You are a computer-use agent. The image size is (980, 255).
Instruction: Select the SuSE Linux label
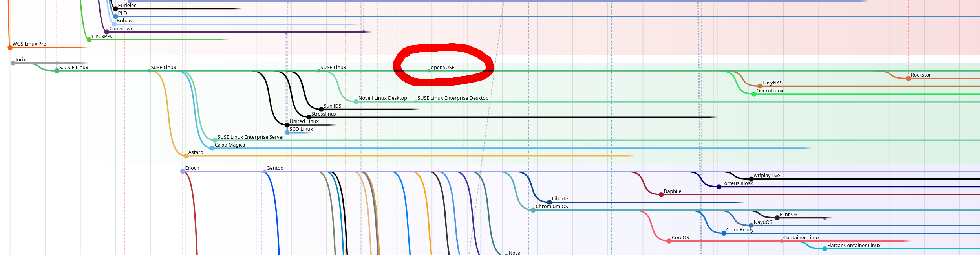click(x=163, y=68)
